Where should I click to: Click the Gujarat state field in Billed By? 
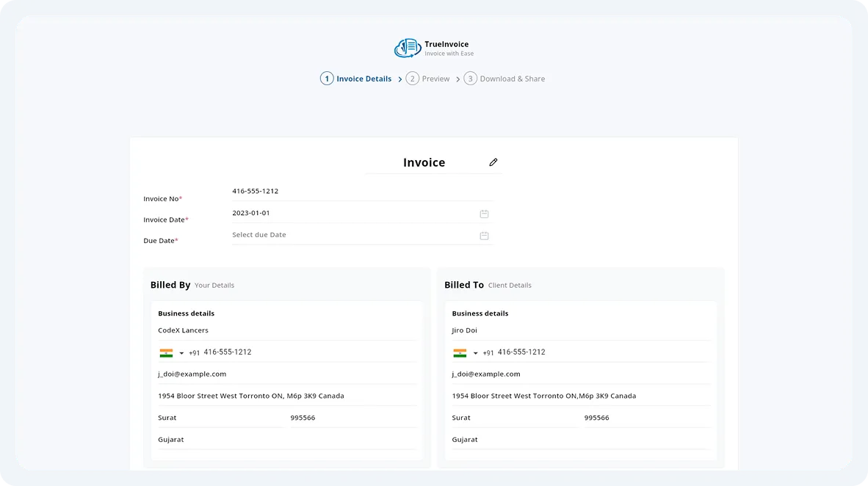pyautogui.click(x=286, y=440)
